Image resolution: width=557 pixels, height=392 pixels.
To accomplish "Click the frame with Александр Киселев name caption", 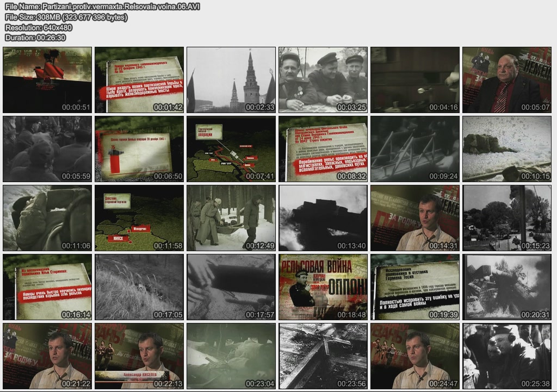I will [x=139, y=356].
